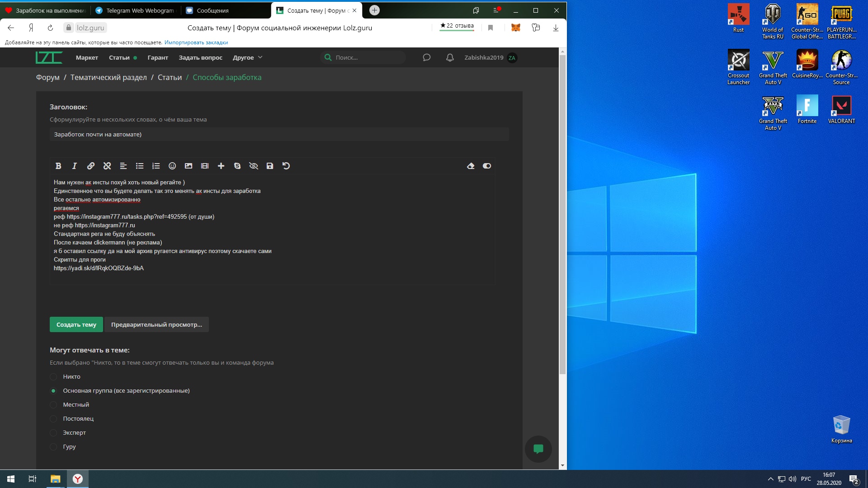Click the eraser remove-formatting icon
868x488 pixels.
471,166
